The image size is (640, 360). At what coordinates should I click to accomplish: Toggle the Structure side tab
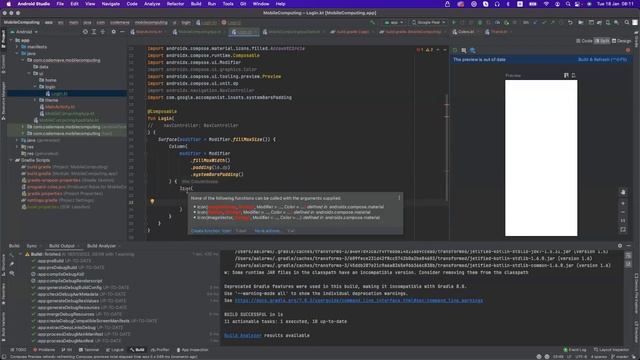click(x=3, y=265)
